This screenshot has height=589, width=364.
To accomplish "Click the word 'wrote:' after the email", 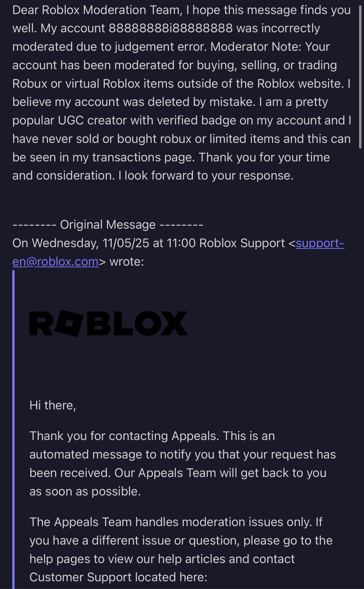I will 127,262.
